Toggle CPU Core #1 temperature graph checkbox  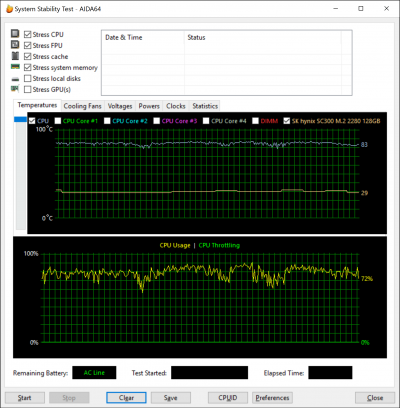(x=58, y=121)
